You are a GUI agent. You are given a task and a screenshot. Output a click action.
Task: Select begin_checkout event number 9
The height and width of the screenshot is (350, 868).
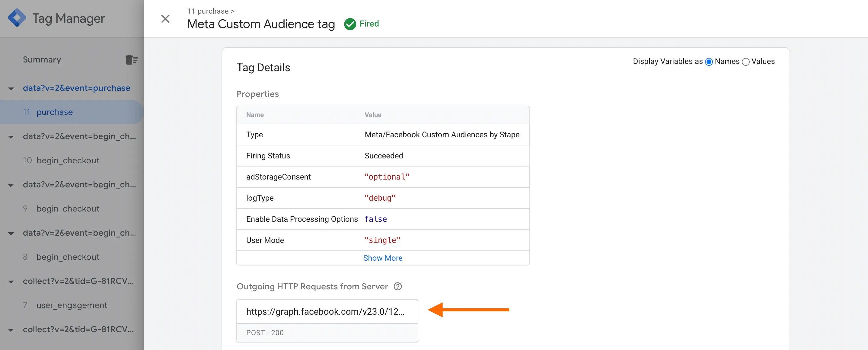[67, 208]
